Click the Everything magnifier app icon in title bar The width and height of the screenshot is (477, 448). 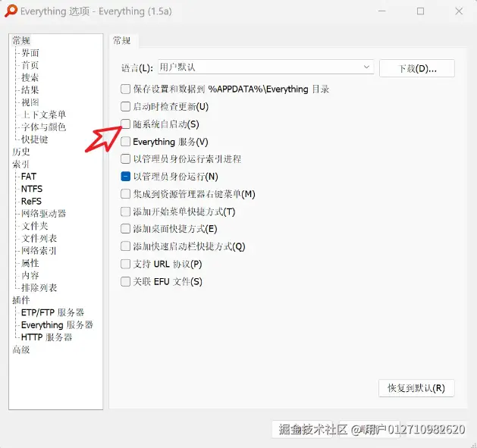11,11
